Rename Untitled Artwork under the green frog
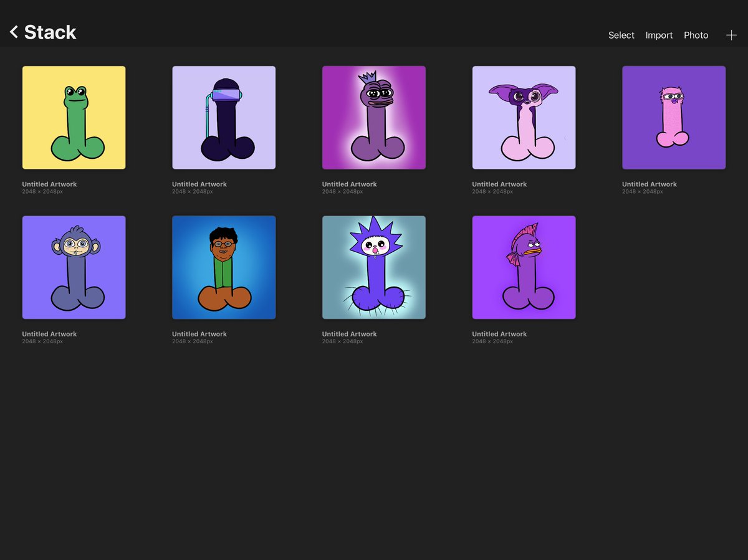748x560 pixels. click(49, 184)
